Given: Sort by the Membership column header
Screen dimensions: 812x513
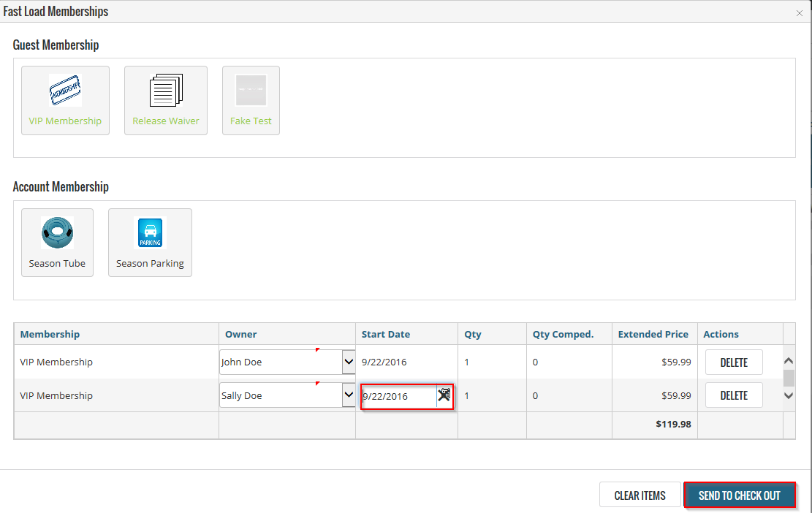Looking at the screenshot, I should (50, 334).
